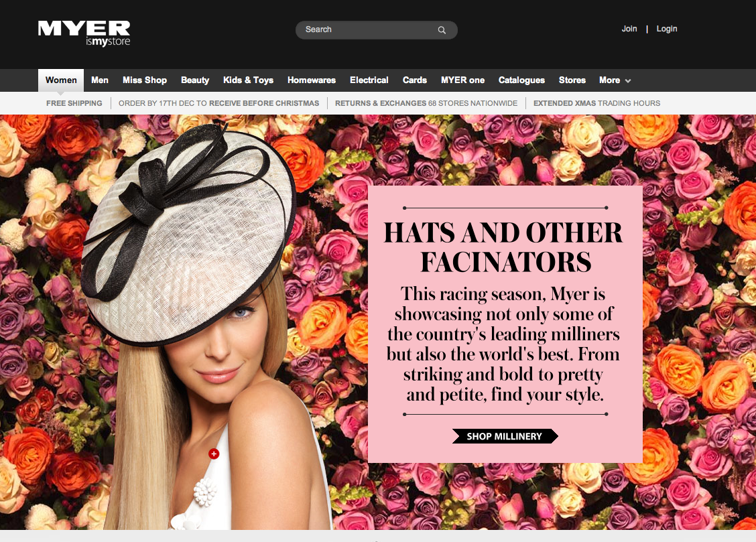756x542 pixels.
Task: Open the Homewares menu
Action: 312,80
